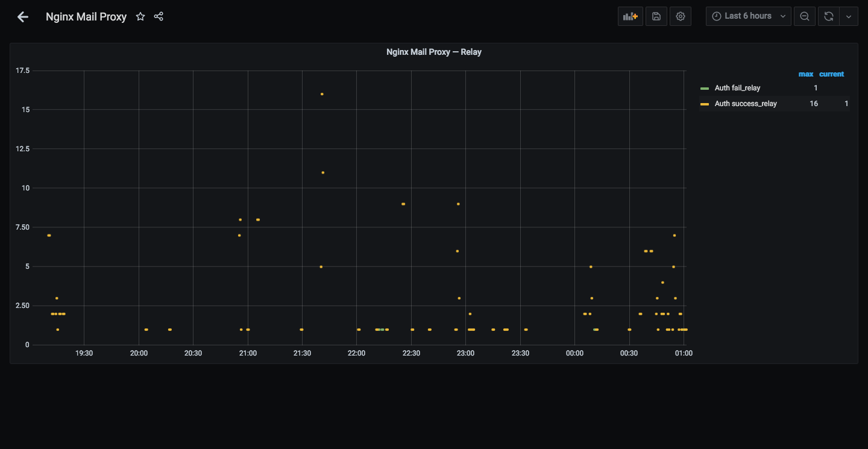This screenshot has height=449, width=868.
Task: Select the 16 value data point in graph
Action: 322,94
